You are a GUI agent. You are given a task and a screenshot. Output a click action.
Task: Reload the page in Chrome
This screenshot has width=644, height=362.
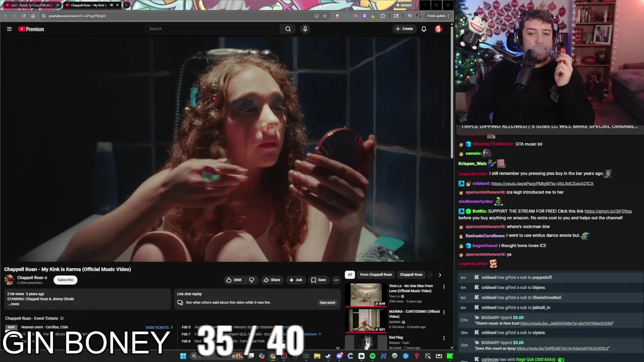pyautogui.click(x=24, y=16)
